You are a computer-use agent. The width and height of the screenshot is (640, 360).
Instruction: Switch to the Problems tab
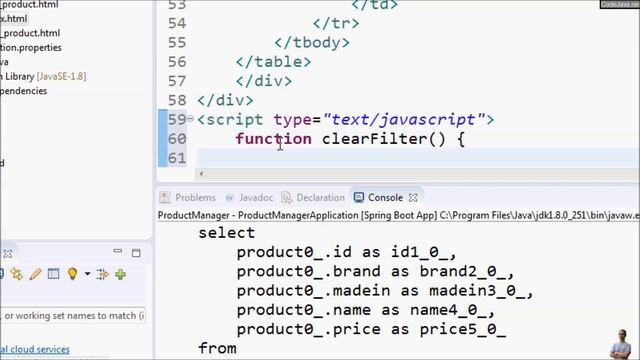[x=195, y=198]
